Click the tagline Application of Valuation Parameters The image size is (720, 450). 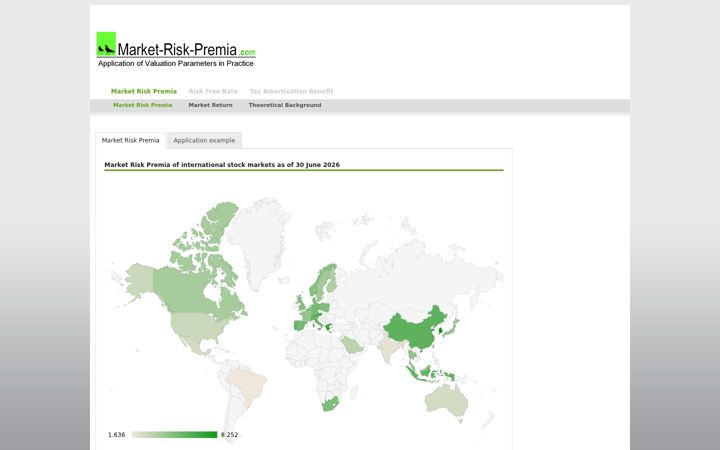[176, 63]
